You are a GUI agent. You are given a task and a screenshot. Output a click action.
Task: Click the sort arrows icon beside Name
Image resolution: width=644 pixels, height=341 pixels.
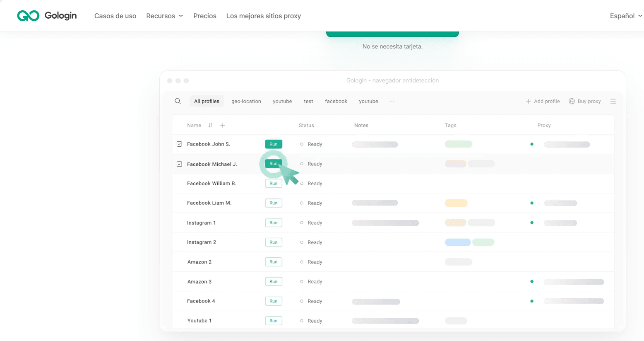click(x=210, y=125)
